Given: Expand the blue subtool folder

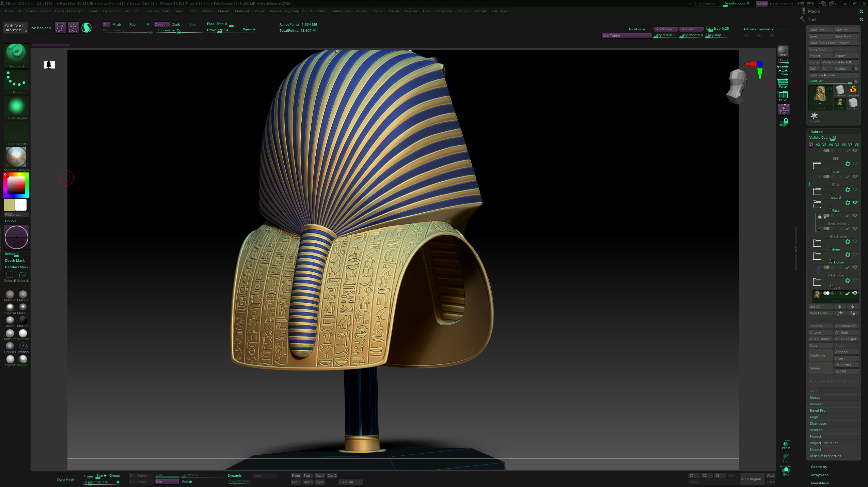Looking at the screenshot, I should tap(817, 166).
